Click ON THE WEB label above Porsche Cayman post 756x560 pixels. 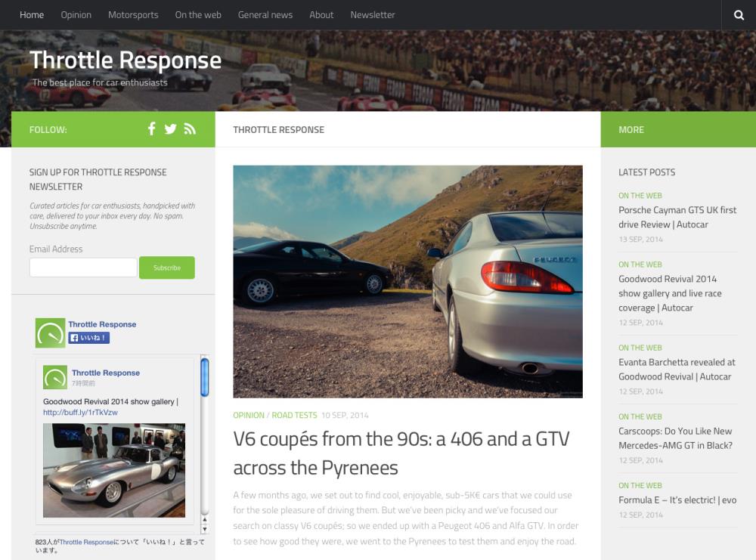click(x=640, y=196)
